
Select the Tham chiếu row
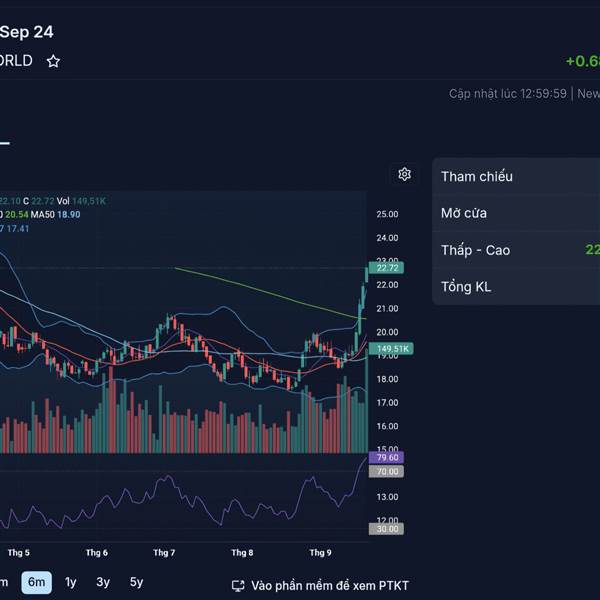coord(515,176)
